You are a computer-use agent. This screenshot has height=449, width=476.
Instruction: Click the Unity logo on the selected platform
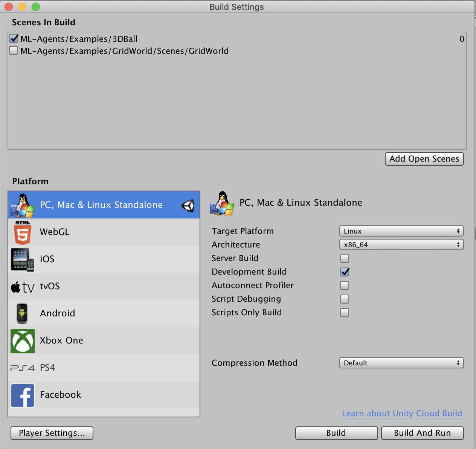coord(188,205)
